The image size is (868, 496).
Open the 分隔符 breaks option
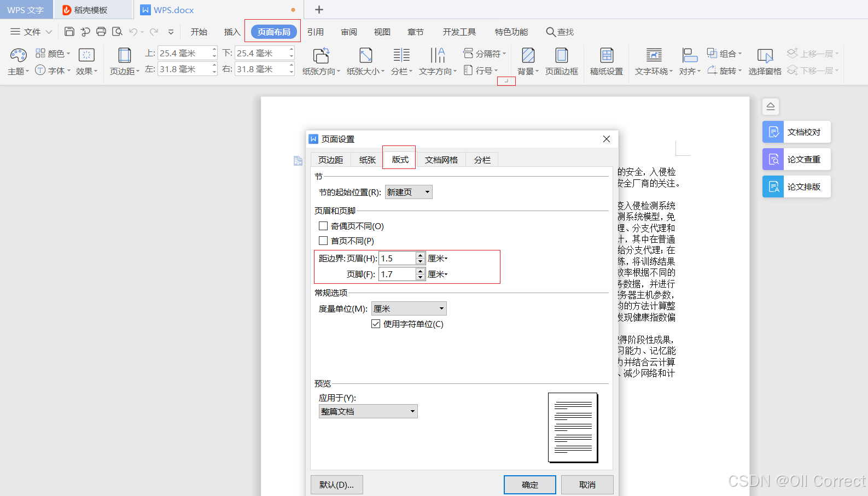click(485, 54)
